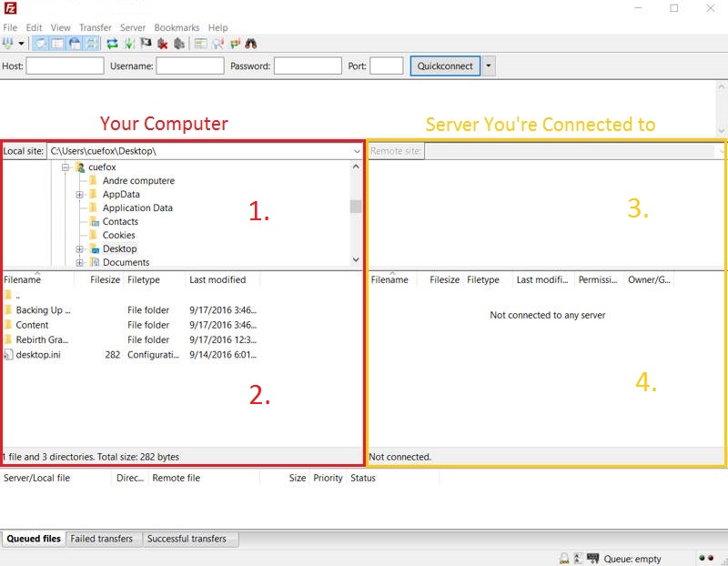Toggle the transfer queue display
The height and width of the screenshot is (566, 728).
91,44
